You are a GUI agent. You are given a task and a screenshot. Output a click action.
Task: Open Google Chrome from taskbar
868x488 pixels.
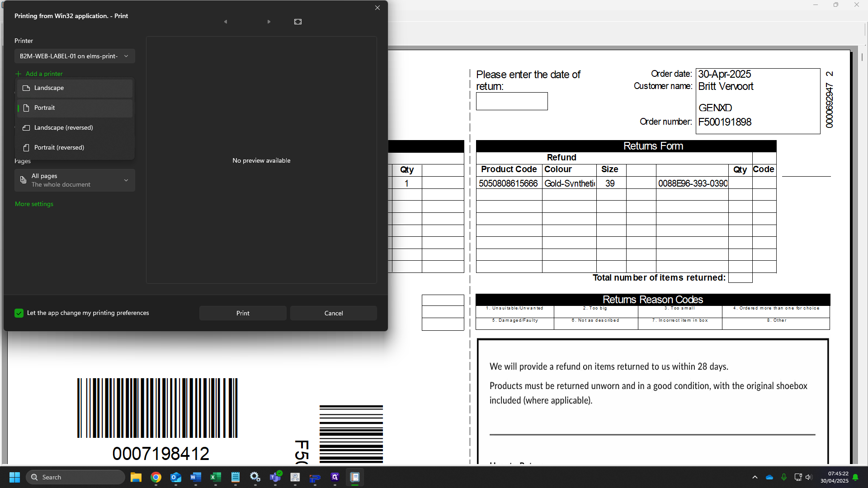coord(156,477)
